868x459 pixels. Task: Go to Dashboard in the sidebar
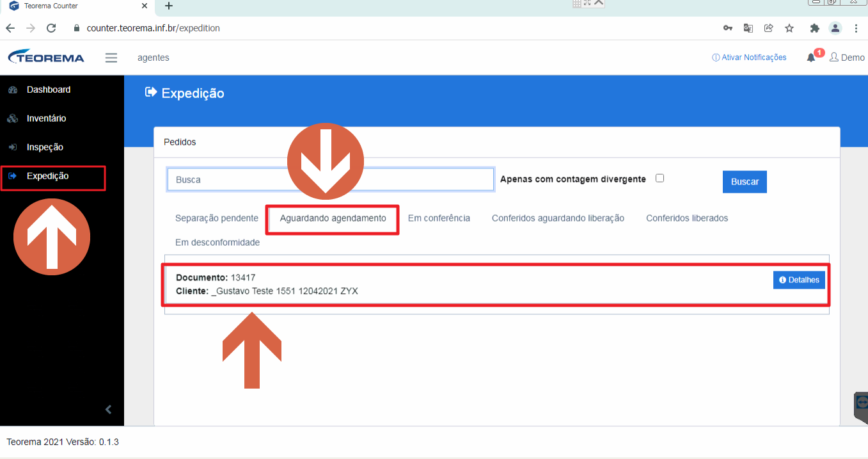tap(49, 90)
